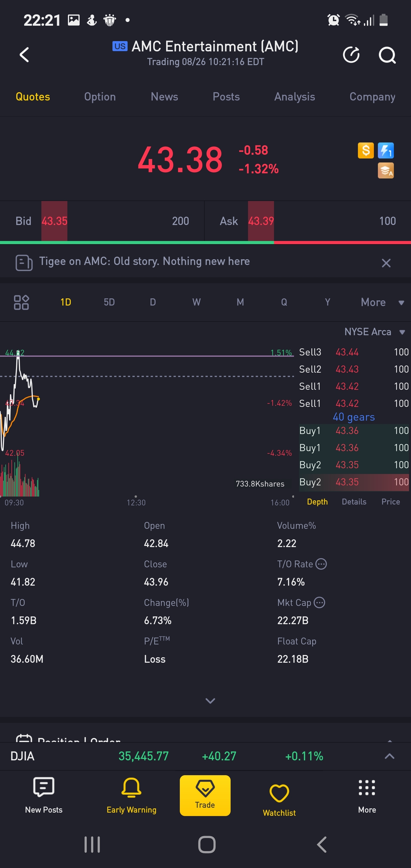
Task: Tap the Sell3 row at 43.44
Action: click(x=354, y=352)
